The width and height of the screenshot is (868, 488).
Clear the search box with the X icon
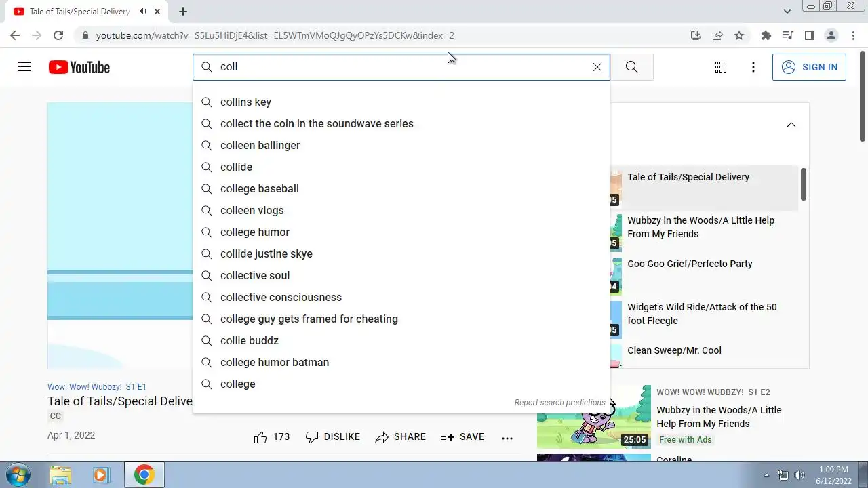pos(597,67)
